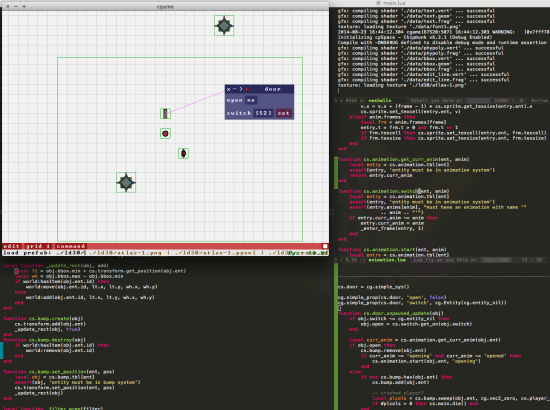Click the 'main.lua' editor window title
This screenshot has width=550, height=410.
[394, 3]
